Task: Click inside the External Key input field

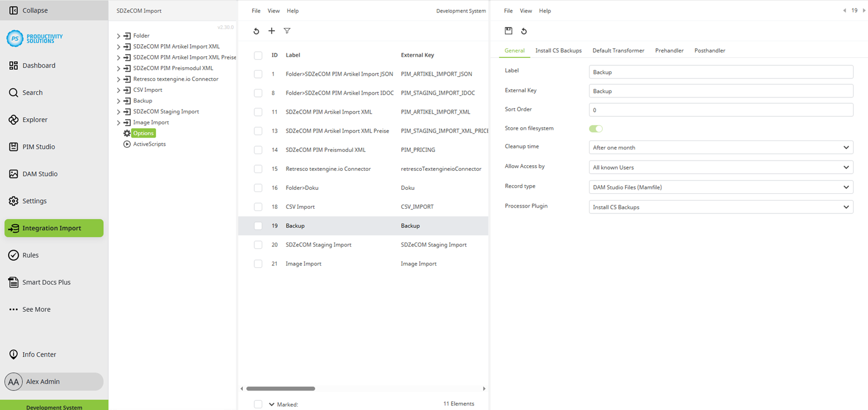Action: [x=720, y=91]
